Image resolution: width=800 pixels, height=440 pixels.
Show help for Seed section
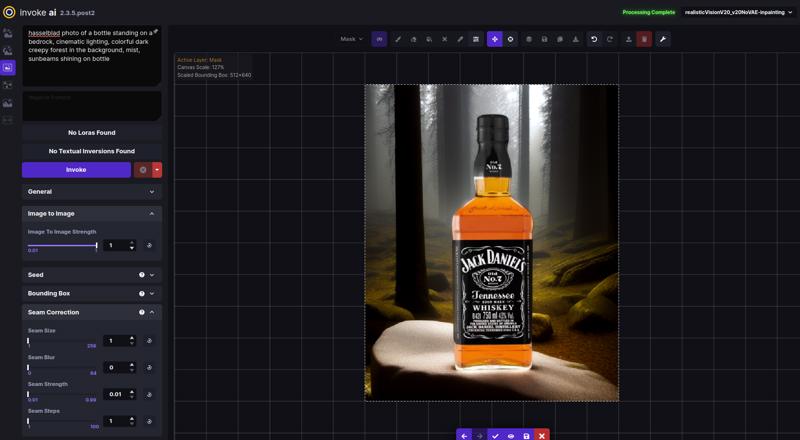pyautogui.click(x=142, y=275)
